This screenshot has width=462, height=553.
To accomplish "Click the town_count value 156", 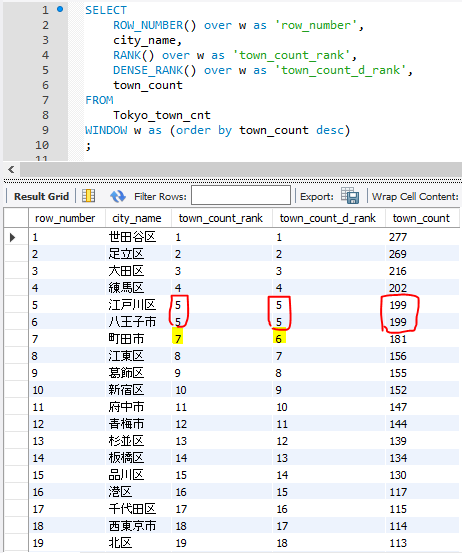I will click(398, 356).
